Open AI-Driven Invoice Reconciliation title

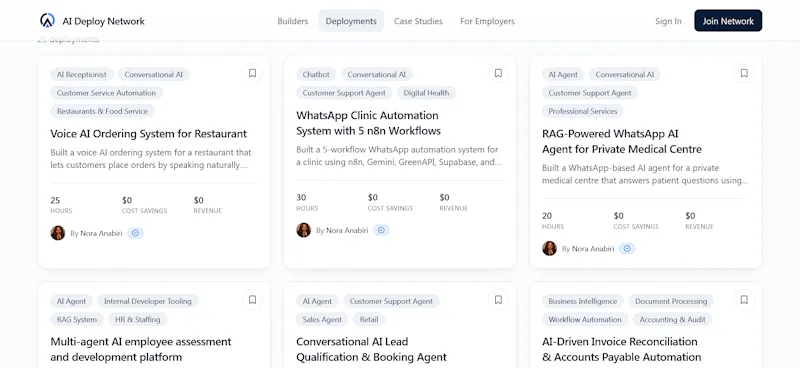621,349
